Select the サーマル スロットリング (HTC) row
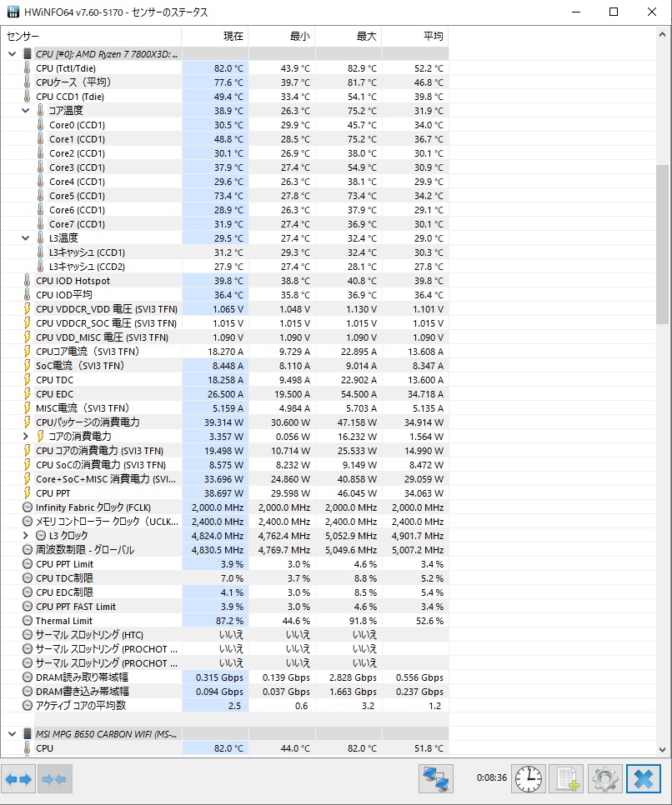 pyautogui.click(x=224, y=634)
